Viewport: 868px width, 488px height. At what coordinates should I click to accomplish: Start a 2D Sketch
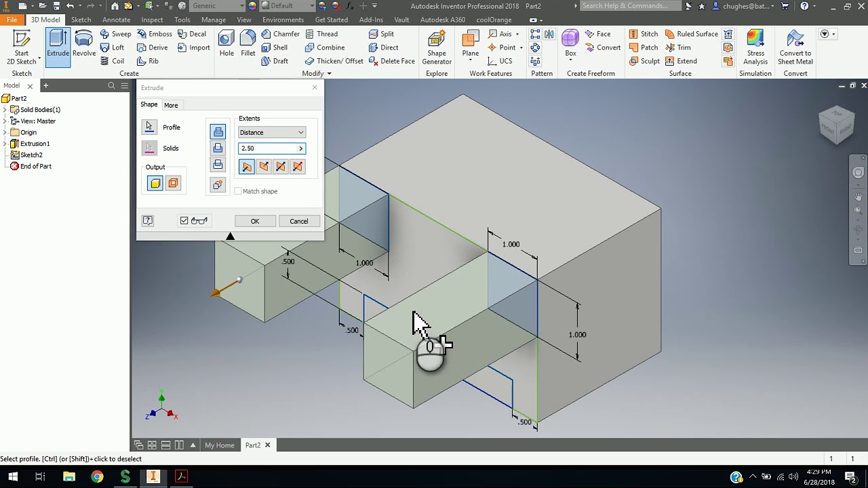(x=21, y=48)
